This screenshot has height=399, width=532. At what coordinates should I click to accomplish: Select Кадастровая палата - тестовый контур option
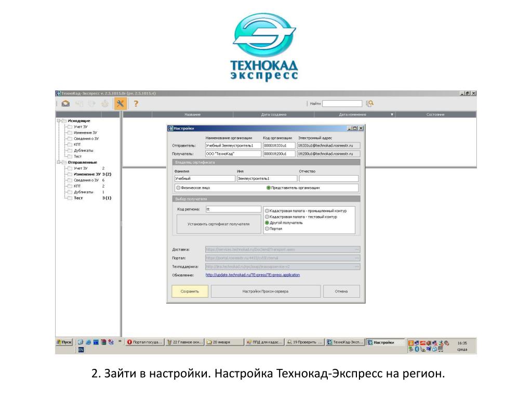coord(267,217)
